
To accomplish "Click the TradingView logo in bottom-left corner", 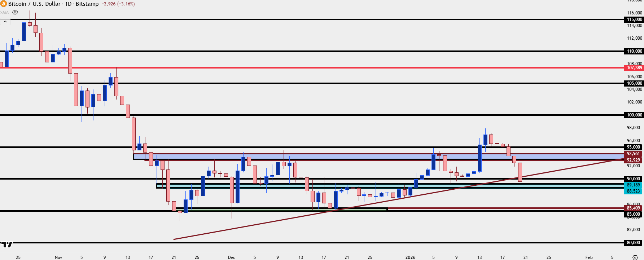I will click(x=6, y=244).
